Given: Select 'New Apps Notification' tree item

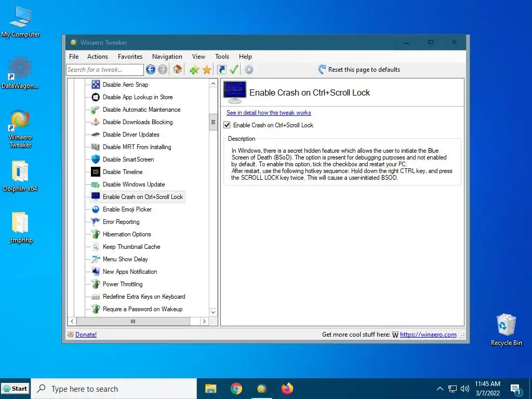Looking at the screenshot, I should point(130,272).
